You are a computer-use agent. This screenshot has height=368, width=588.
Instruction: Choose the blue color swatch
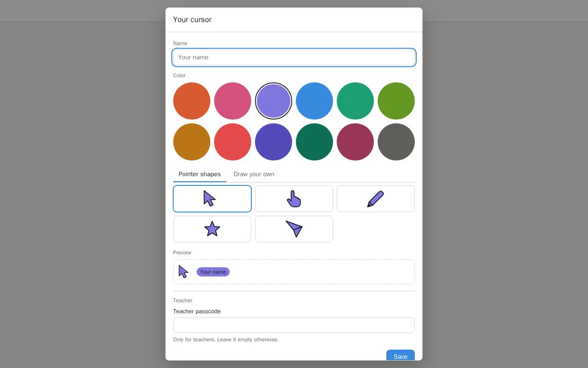coord(314,101)
